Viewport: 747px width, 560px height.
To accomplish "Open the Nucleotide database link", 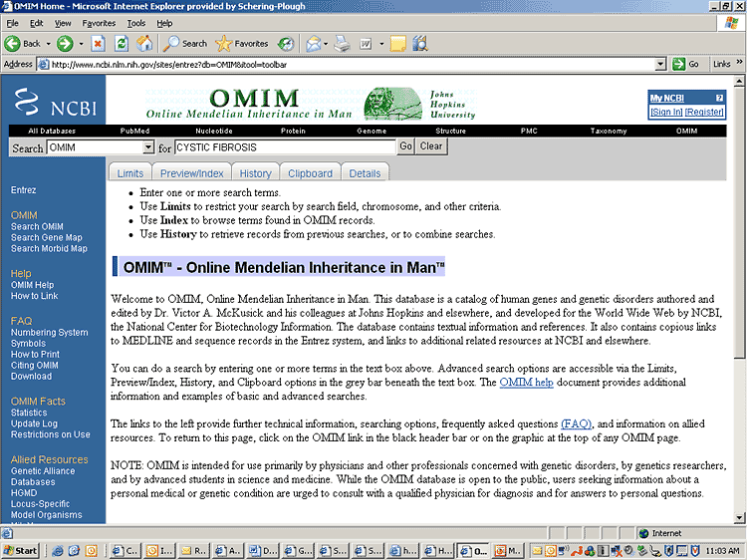I will click(x=214, y=131).
